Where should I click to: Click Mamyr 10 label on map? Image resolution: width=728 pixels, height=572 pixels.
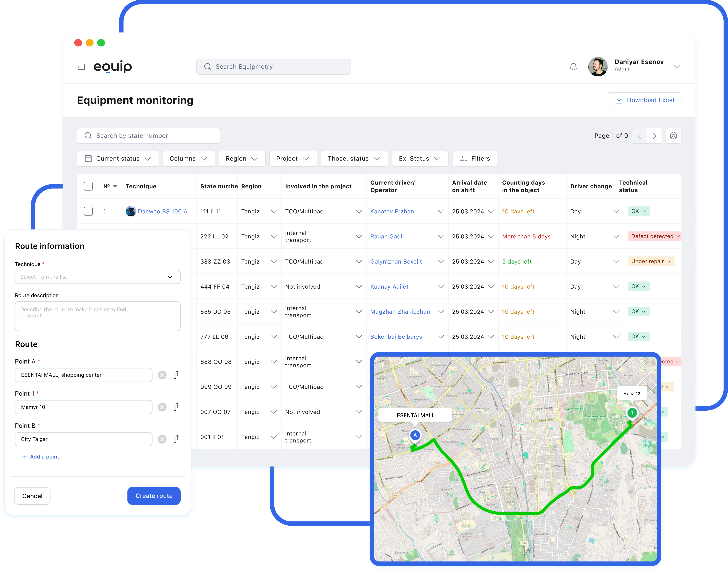coord(632,393)
